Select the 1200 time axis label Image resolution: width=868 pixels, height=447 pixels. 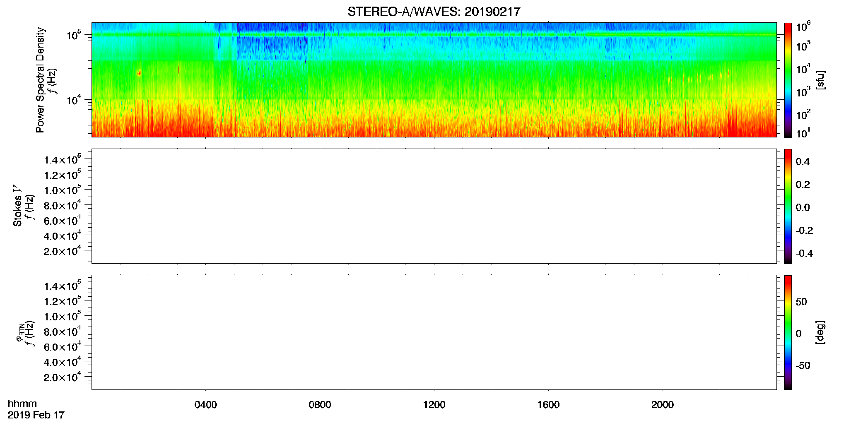[434, 405]
